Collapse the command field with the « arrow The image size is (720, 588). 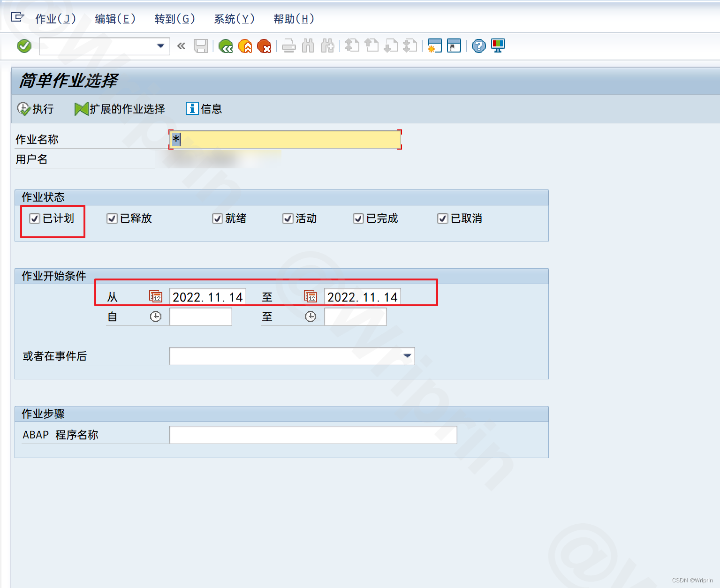[181, 46]
